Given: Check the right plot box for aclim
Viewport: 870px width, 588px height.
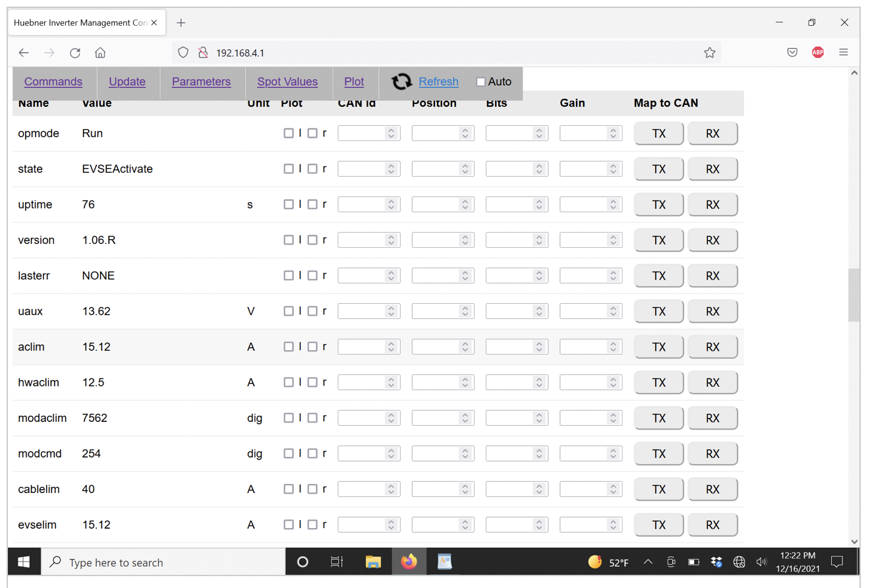Looking at the screenshot, I should [312, 347].
